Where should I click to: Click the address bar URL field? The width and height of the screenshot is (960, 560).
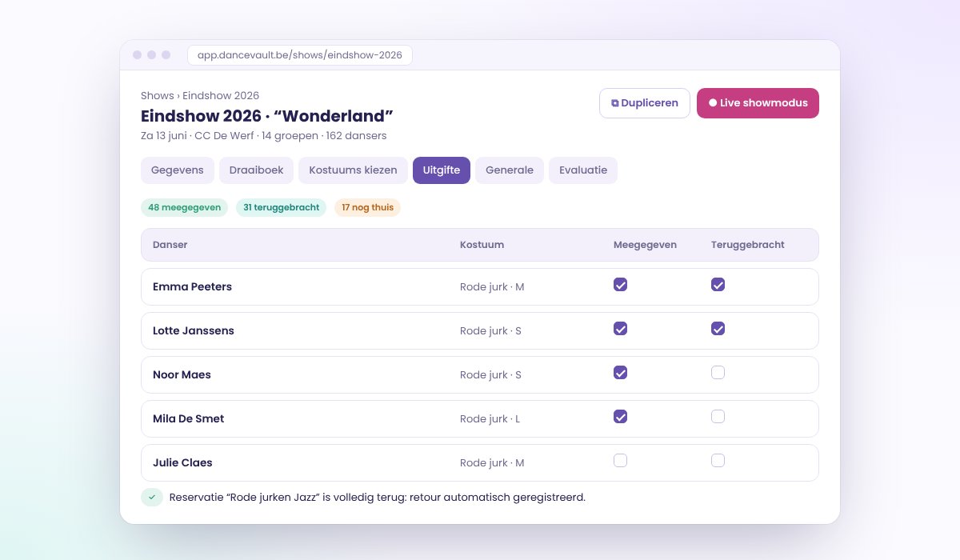click(x=300, y=55)
